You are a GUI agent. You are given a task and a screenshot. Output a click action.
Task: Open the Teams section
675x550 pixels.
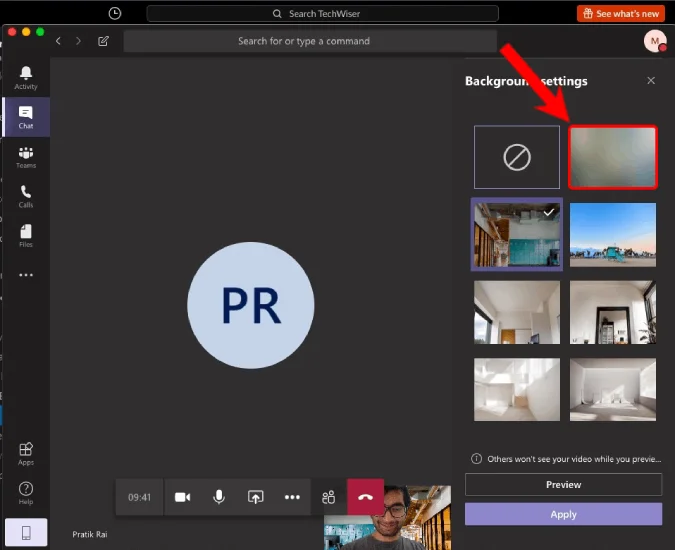[x=26, y=157]
